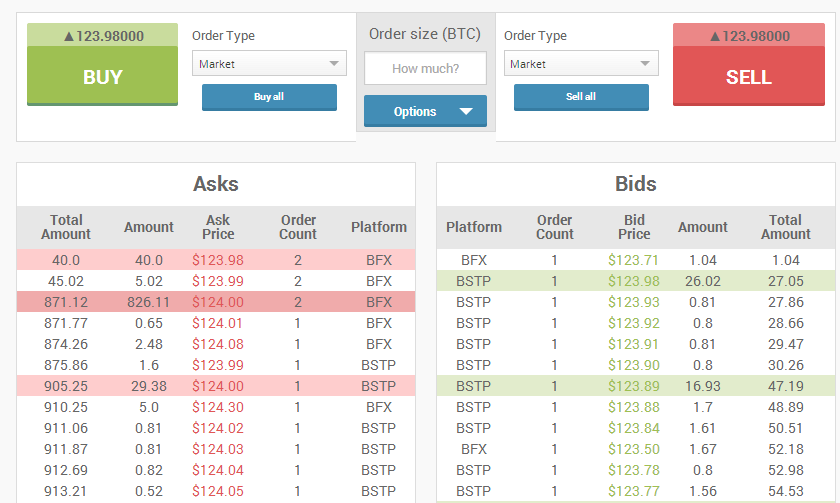
Task: Open the buy-side Order Type dropdown
Action: tap(269, 64)
